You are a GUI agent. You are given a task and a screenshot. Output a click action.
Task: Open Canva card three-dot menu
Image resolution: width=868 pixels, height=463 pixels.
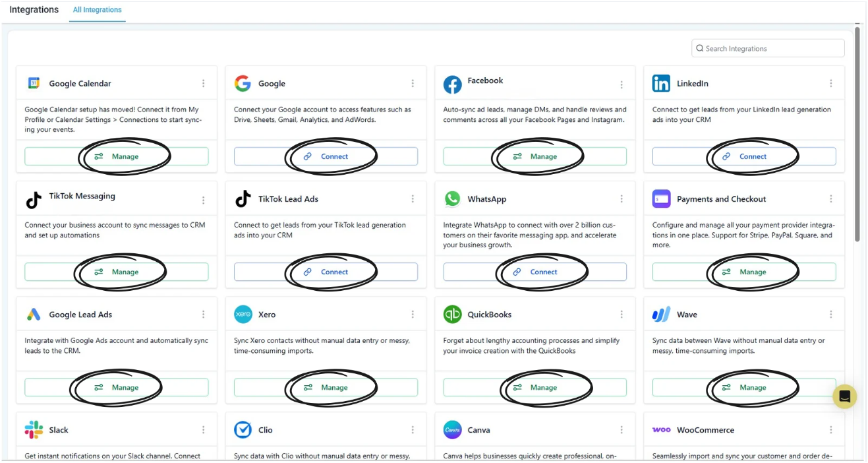point(622,430)
